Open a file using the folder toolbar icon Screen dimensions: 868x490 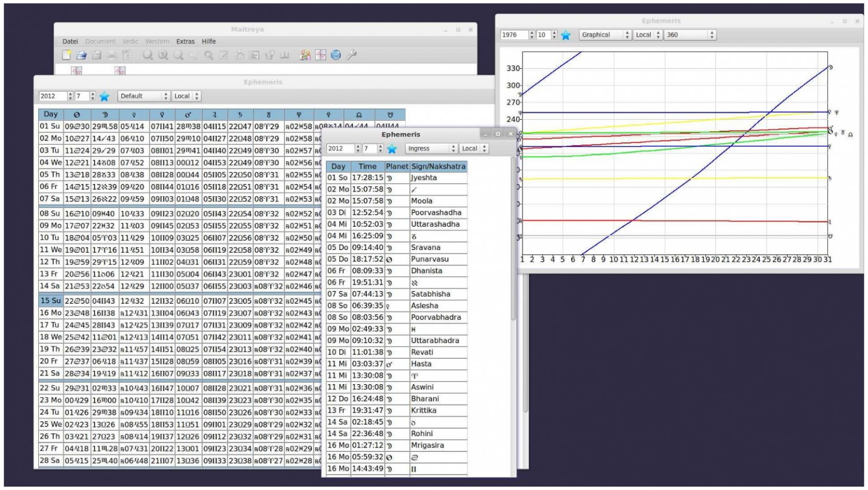(80, 56)
